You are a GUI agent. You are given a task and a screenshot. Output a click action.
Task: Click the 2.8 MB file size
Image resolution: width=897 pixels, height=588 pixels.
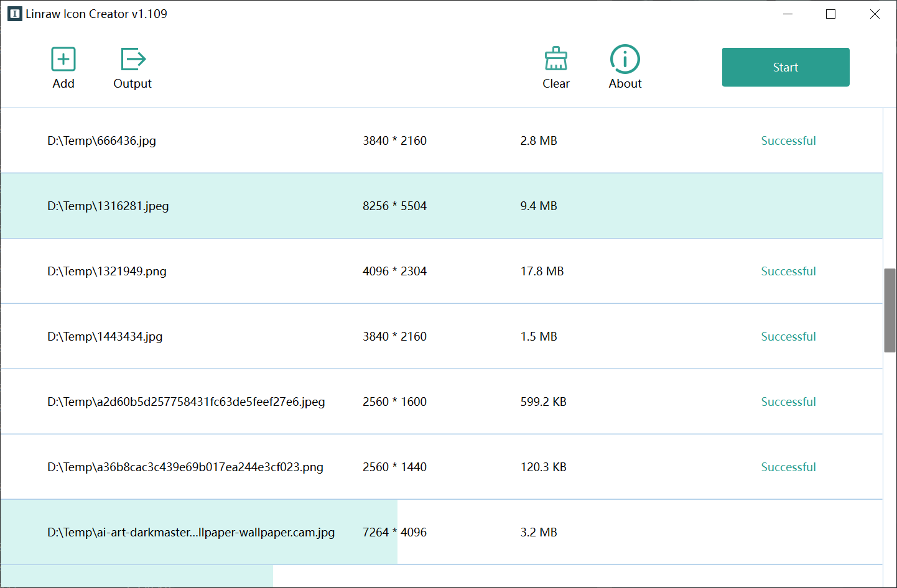[x=539, y=140]
